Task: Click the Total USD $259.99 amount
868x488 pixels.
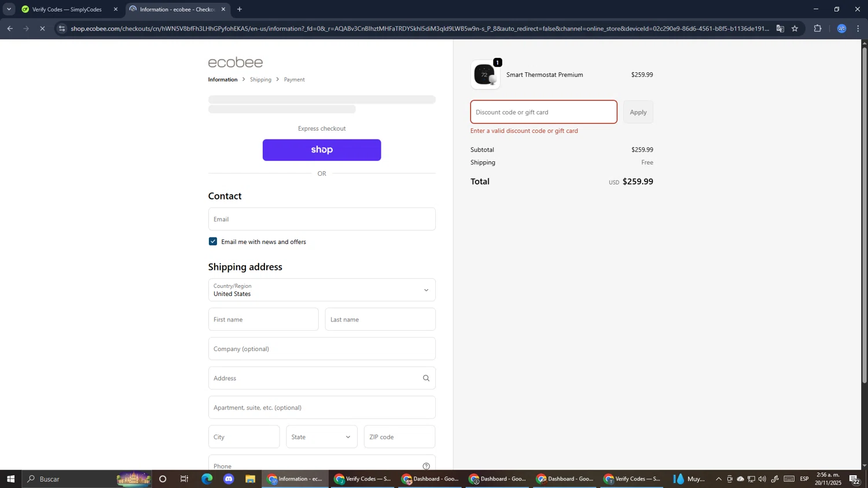Action: pos(631,182)
